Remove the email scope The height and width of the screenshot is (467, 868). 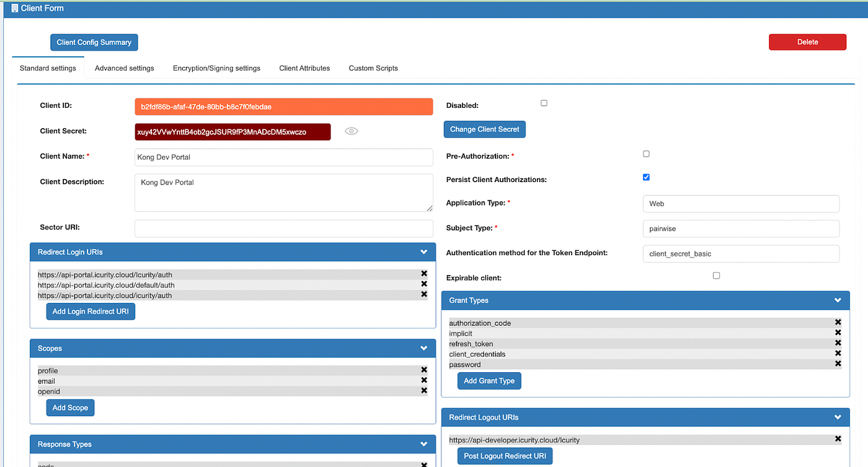(x=424, y=380)
